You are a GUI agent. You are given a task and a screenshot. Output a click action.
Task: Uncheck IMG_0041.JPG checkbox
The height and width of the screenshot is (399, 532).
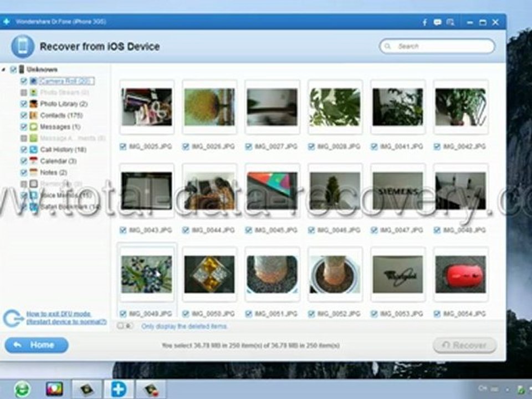374,146
